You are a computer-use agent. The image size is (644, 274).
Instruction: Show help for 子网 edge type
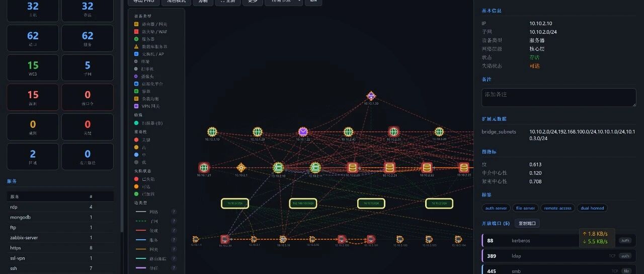[x=174, y=221]
